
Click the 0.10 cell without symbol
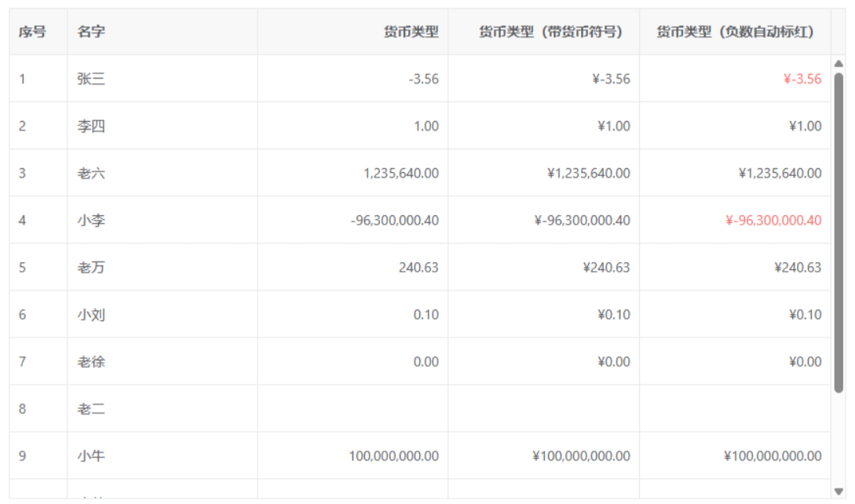pyautogui.click(x=353, y=315)
